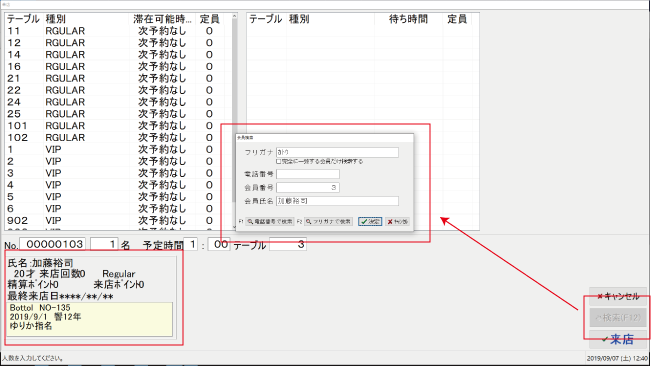Viewport: 651px width, 366px height.
Task: Click the yellow Bottol NO-135 memo box
Action: coord(90,319)
